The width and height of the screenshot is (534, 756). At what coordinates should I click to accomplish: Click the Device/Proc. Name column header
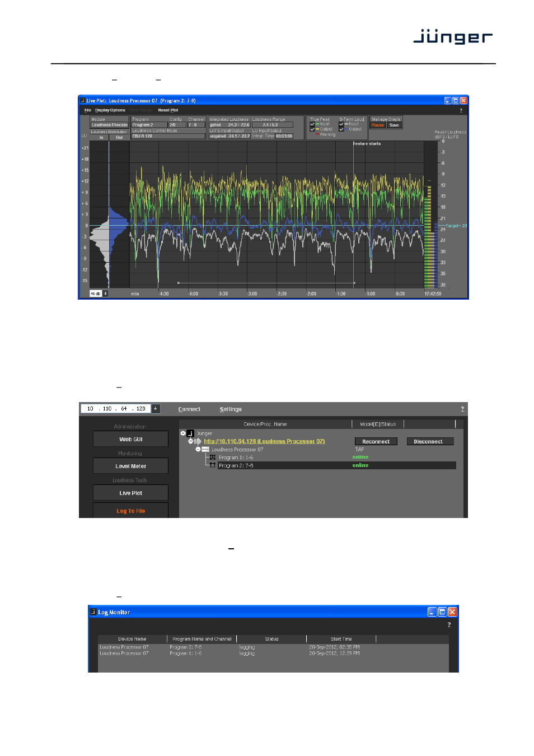pos(265,424)
